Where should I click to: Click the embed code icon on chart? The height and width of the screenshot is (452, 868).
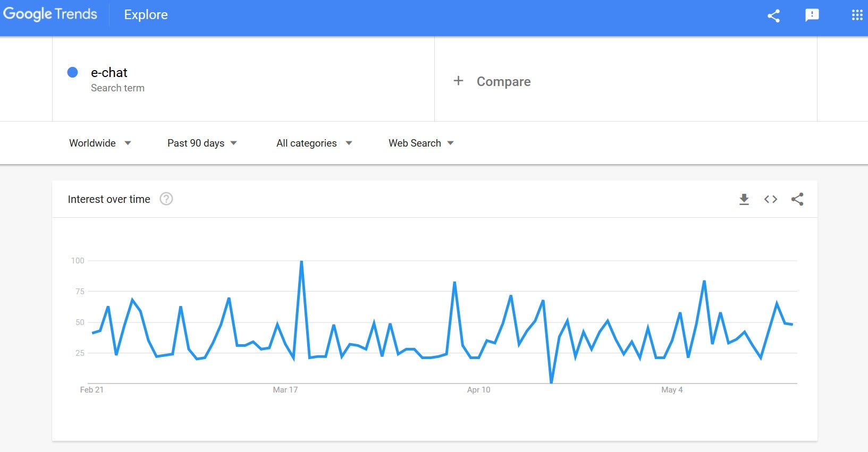(770, 199)
